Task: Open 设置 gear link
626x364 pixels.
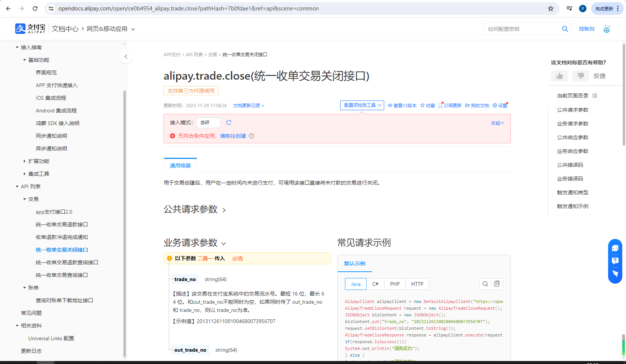Action: [500, 106]
